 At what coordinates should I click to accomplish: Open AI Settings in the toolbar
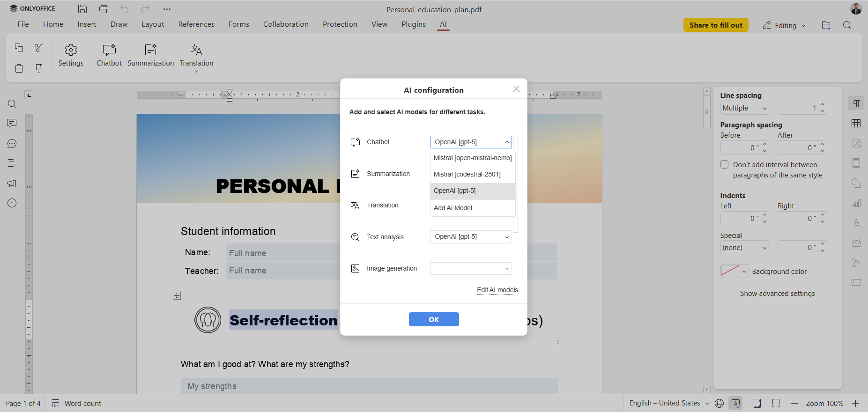pyautogui.click(x=71, y=56)
